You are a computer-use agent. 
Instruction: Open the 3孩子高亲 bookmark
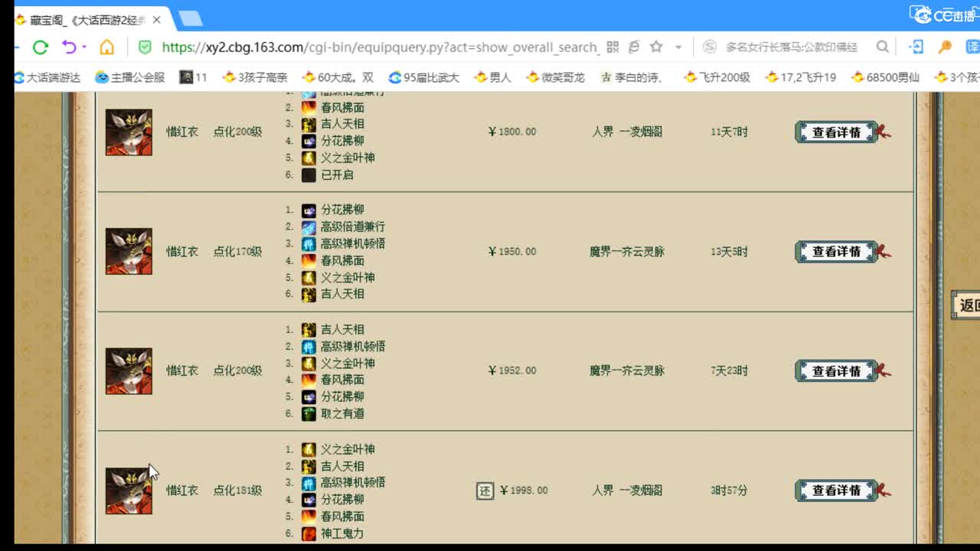tap(255, 77)
